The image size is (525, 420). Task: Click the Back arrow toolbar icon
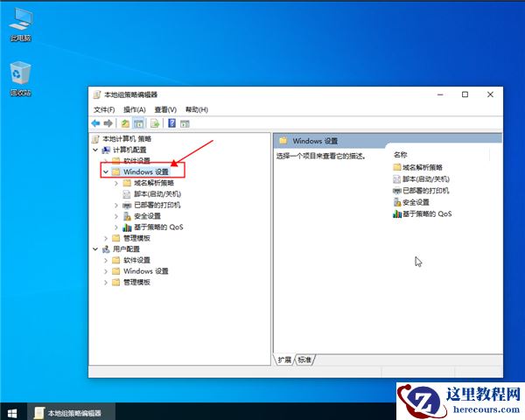click(x=95, y=123)
